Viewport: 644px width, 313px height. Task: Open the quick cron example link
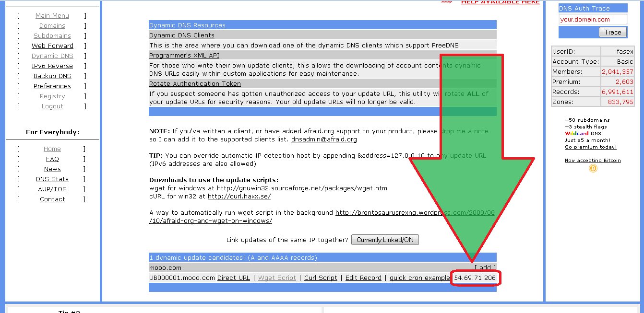coord(420,278)
